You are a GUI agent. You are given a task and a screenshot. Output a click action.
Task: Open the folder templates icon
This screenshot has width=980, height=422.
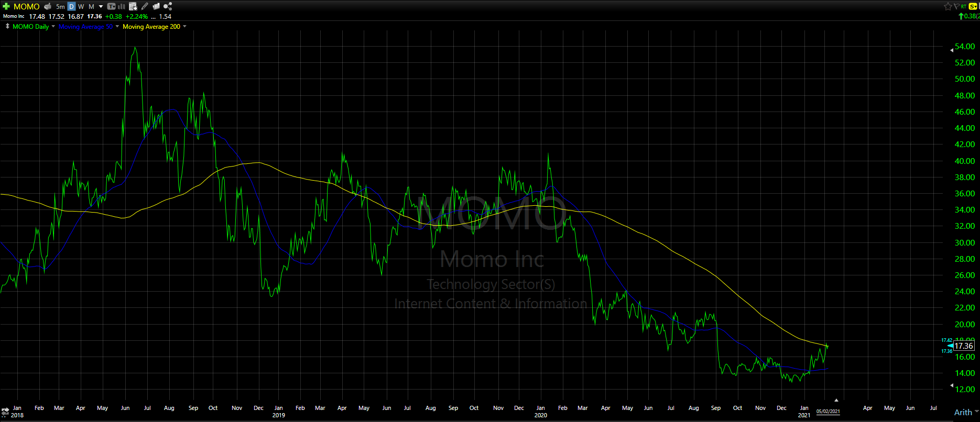pos(156,6)
